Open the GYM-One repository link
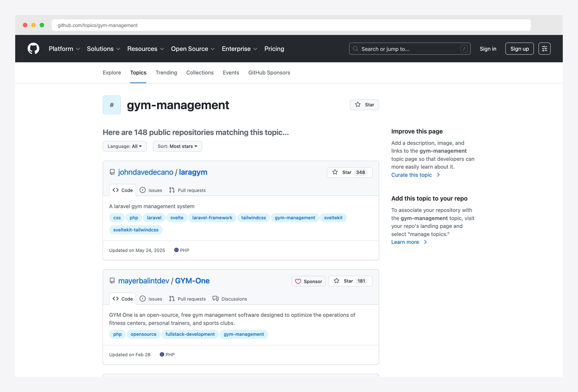This screenshot has height=392, width=578. 192,281
